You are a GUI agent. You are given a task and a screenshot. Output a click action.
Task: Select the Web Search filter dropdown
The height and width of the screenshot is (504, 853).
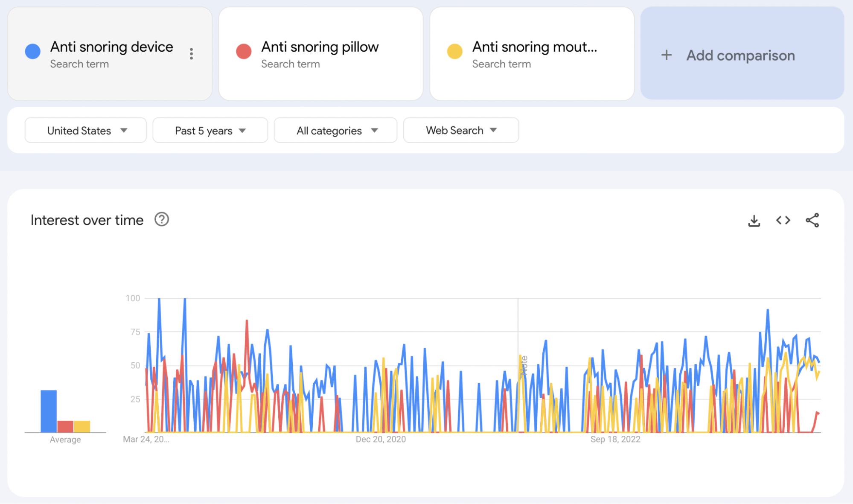click(x=460, y=130)
